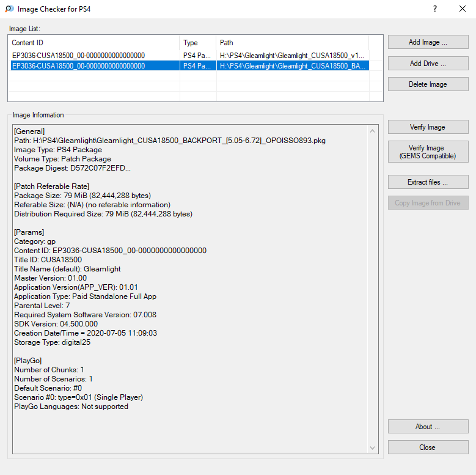The width and height of the screenshot is (476, 475).
Task: Click the Distribution Required Size line
Action: [103, 214]
